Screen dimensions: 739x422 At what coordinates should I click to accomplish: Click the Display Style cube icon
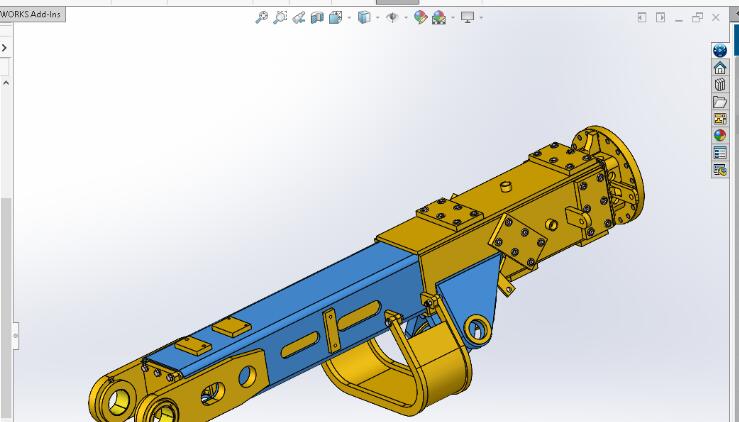[x=364, y=18]
